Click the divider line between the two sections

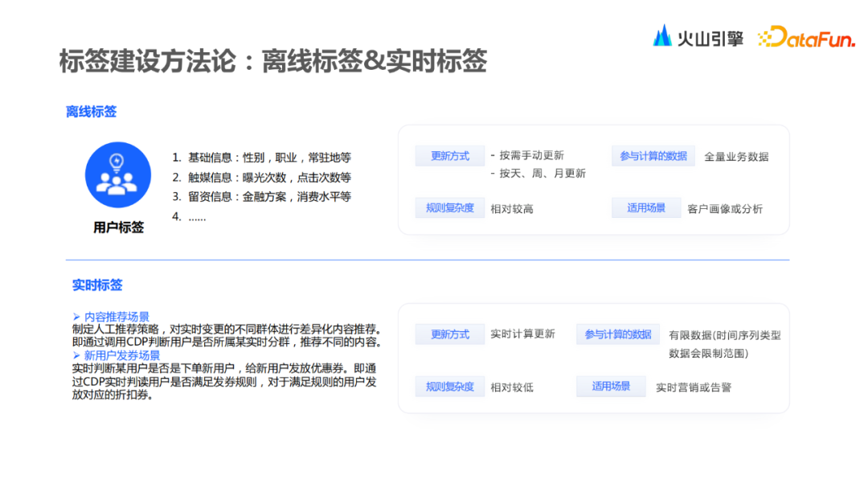coord(434,259)
